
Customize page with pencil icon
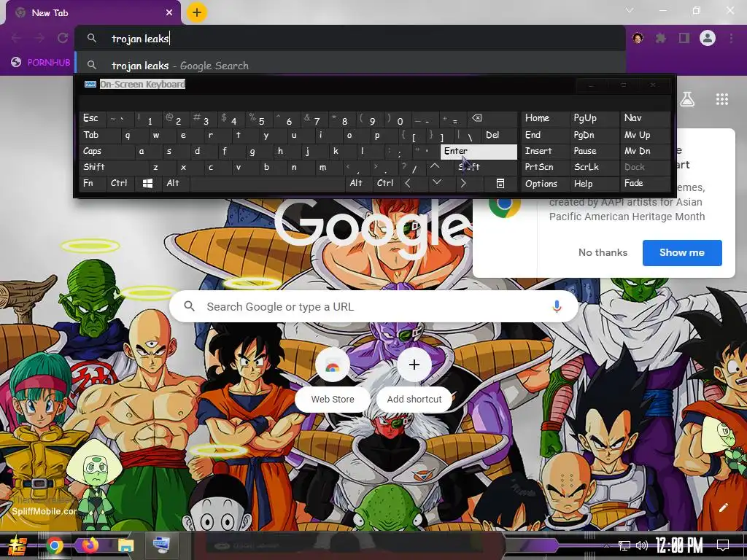click(x=723, y=507)
